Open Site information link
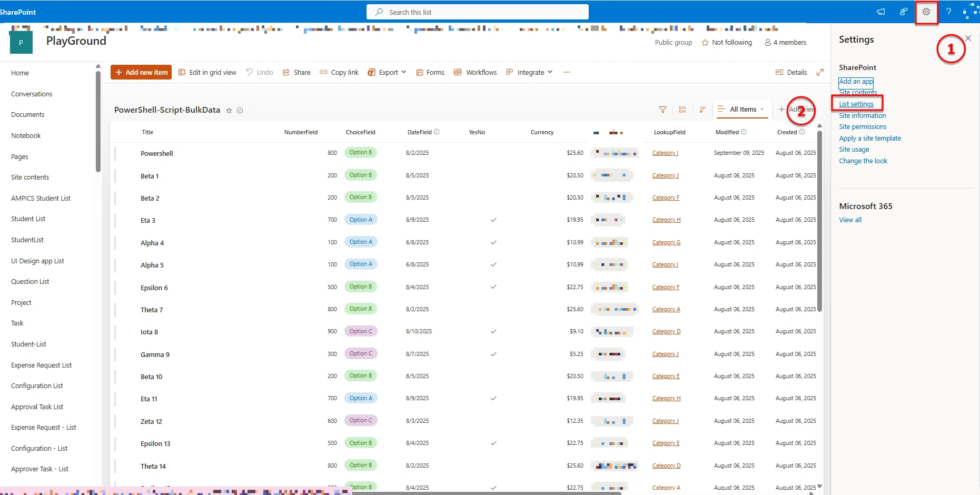The width and height of the screenshot is (980, 495). (863, 116)
